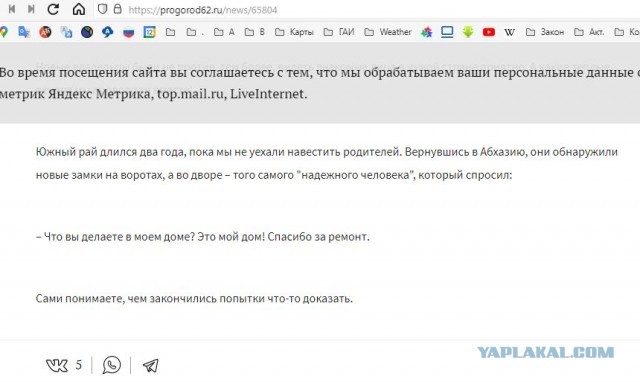
Task: Click the progorod62.ru address bar URL
Action: pyautogui.click(x=203, y=10)
